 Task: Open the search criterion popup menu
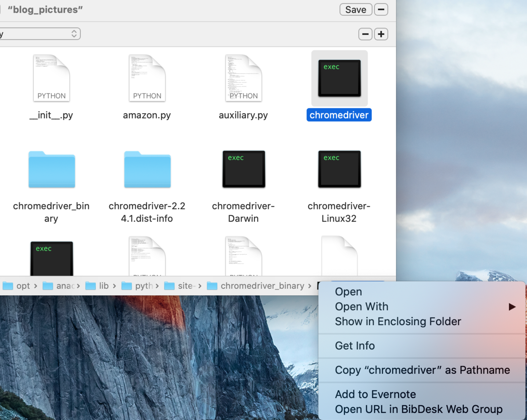tap(40, 34)
